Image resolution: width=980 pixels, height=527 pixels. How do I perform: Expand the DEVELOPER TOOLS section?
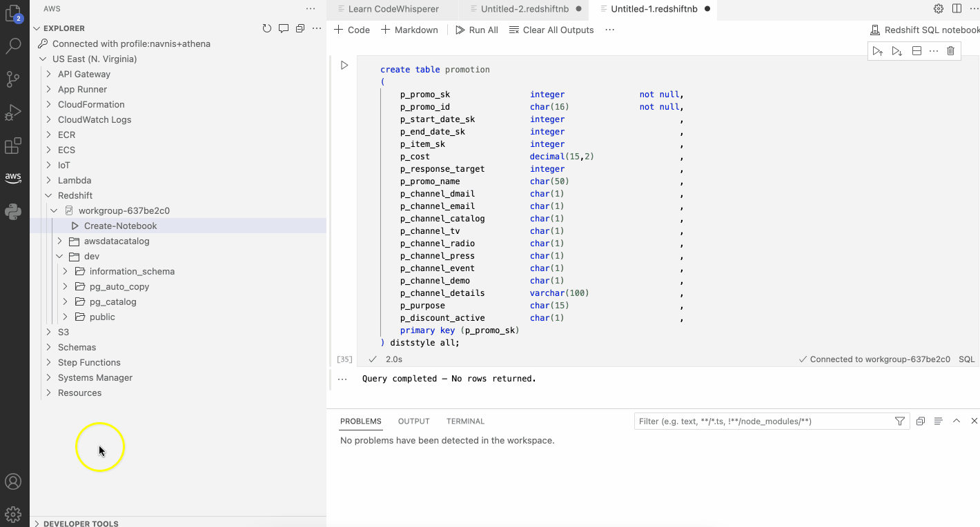(x=37, y=524)
